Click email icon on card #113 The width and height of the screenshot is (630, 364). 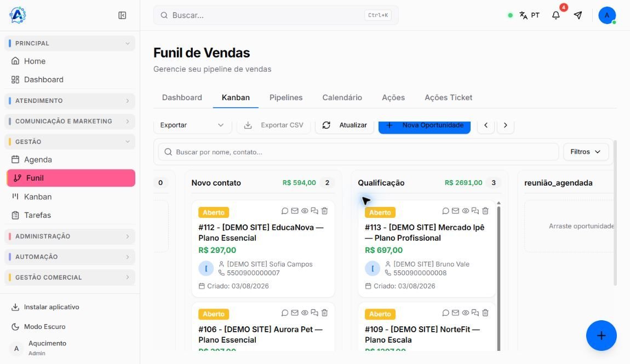click(455, 211)
